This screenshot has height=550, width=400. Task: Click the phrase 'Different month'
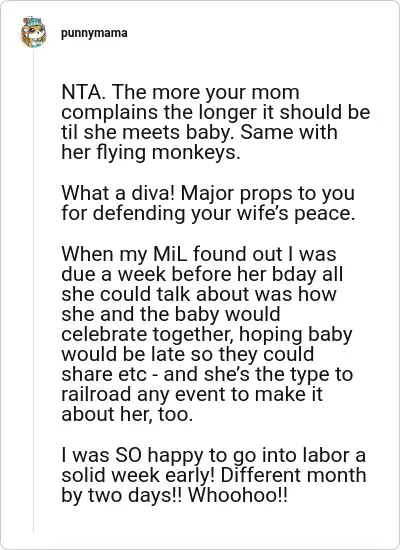(294, 475)
